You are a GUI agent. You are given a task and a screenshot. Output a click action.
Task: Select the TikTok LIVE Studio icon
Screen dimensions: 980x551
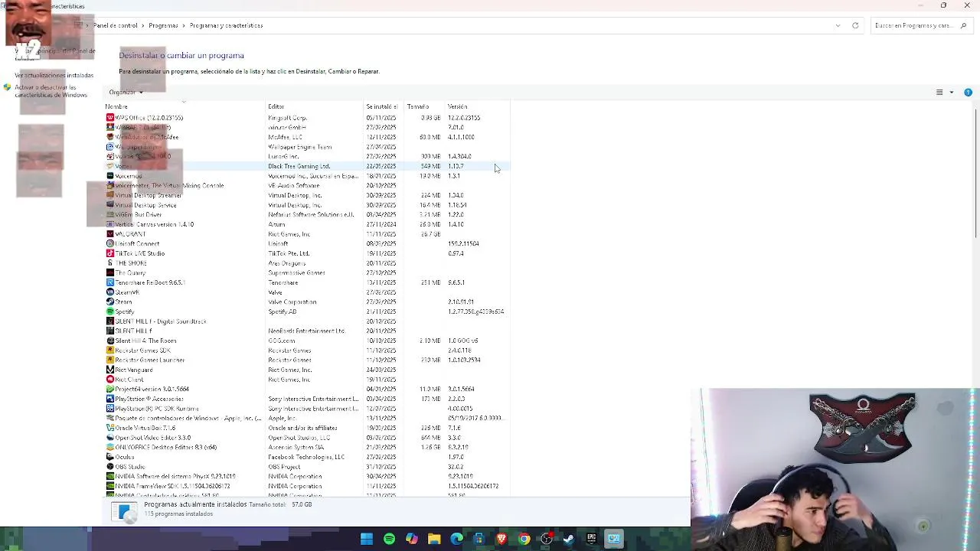[109, 253]
